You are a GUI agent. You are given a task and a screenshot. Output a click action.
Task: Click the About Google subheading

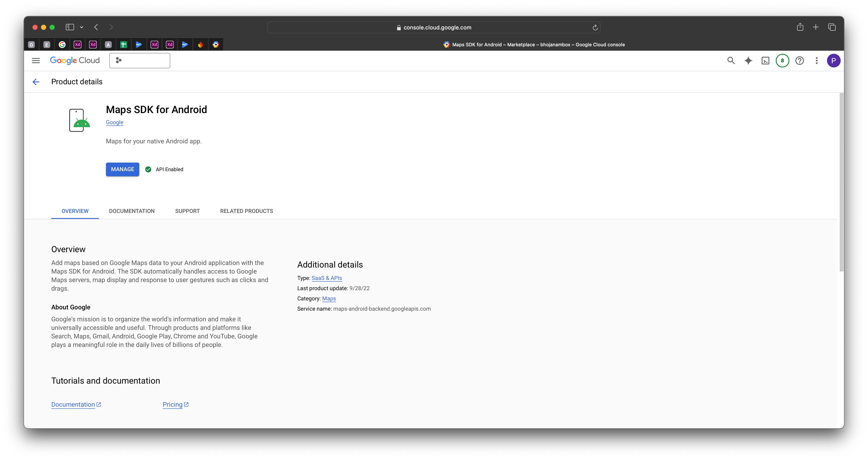point(71,307)
